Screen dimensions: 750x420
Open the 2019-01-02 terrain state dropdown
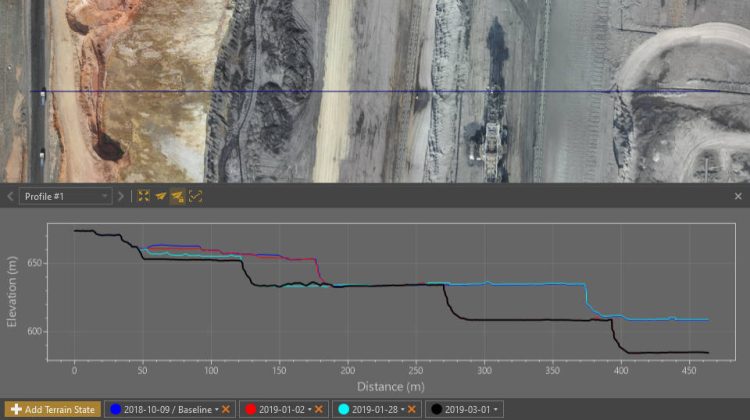309,409
